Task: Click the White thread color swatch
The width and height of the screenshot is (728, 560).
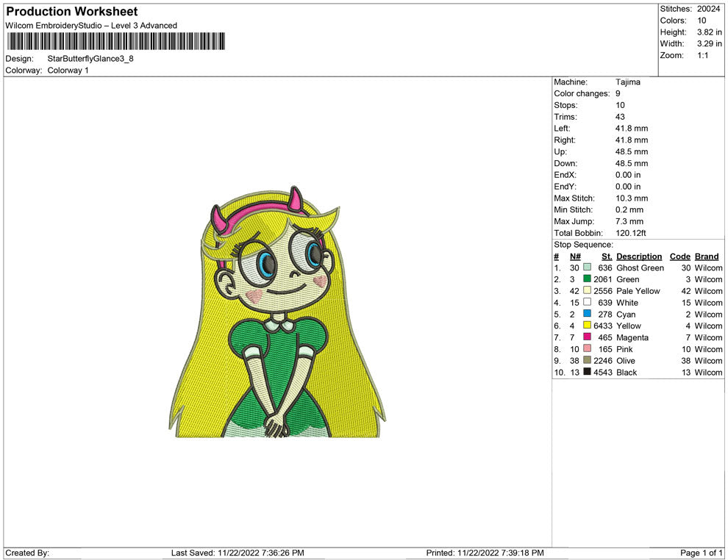Action: (x=588, y=302)
